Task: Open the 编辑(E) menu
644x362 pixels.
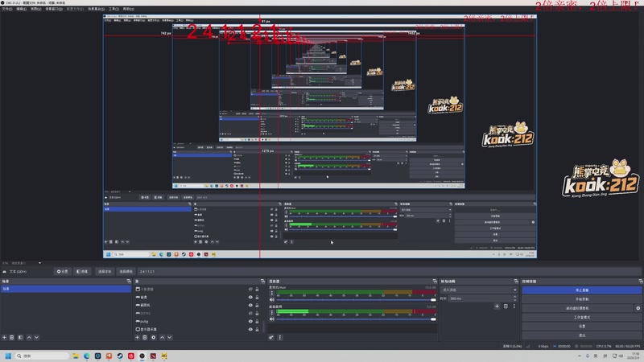Action: tap(22, 9)
